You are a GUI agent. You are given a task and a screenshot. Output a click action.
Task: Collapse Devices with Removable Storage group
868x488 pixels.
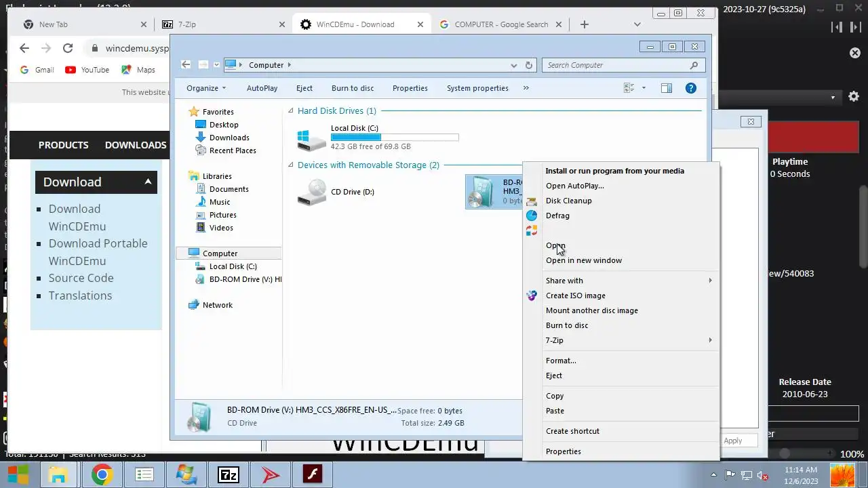(x=291, y=165)
